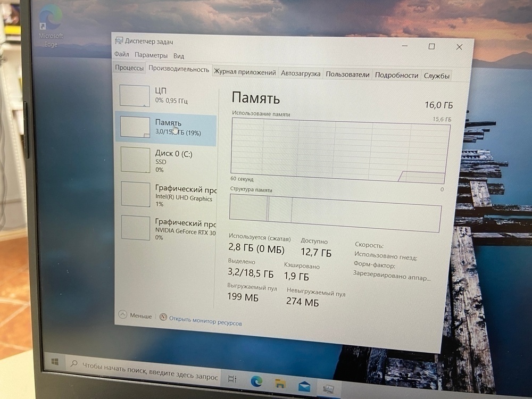
Task: Go to the Пользователи tab
Action: pyautogui.click(x=347, y=74)
